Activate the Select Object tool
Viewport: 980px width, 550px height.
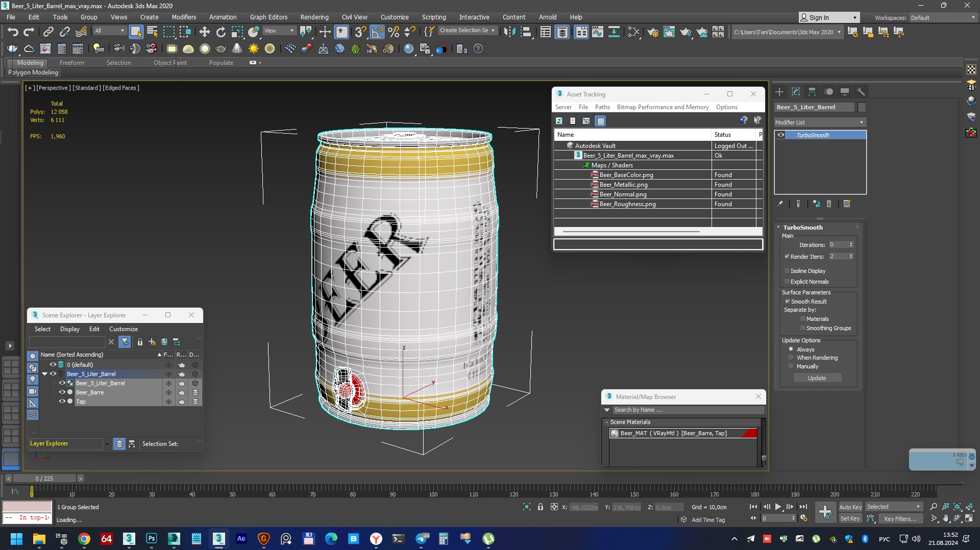pos(136,32)
